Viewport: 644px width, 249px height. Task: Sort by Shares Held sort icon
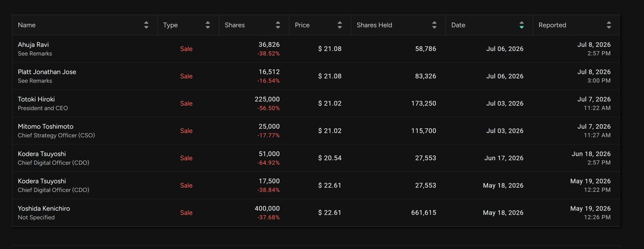click(435, 25)
